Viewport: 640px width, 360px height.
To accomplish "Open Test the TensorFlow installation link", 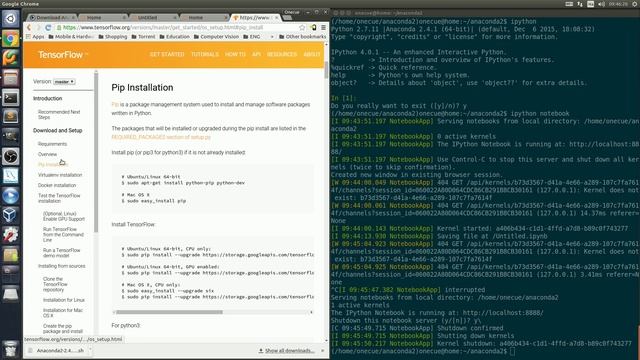I will (x=59, y=198).
